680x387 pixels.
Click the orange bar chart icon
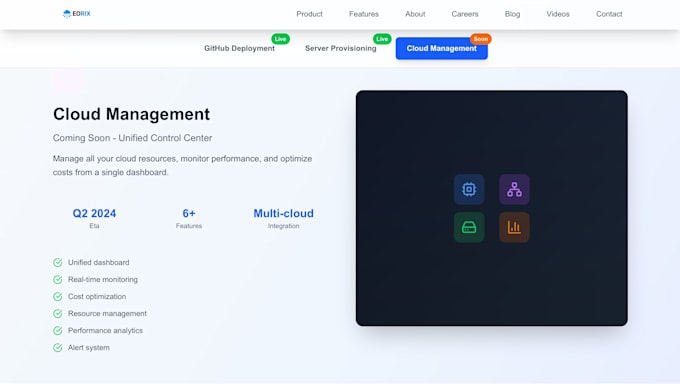click(514, 227)
